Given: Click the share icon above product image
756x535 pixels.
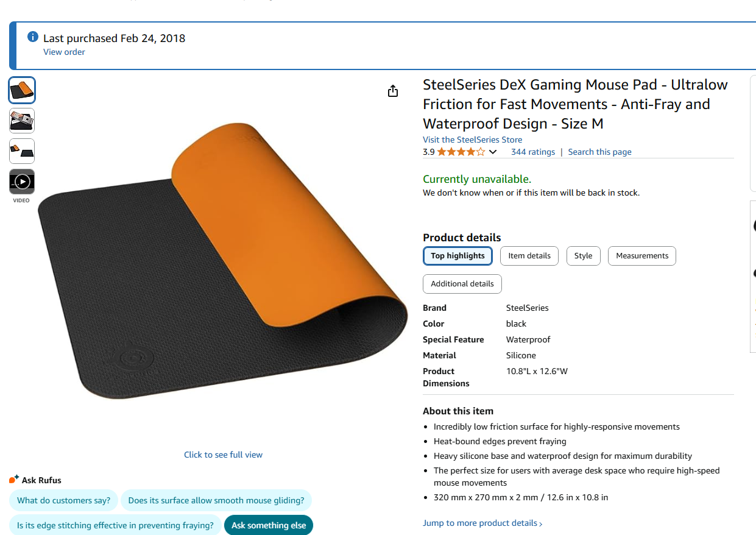Looking at the screenshot, I should pyautogui.click(x=393, y=91).
